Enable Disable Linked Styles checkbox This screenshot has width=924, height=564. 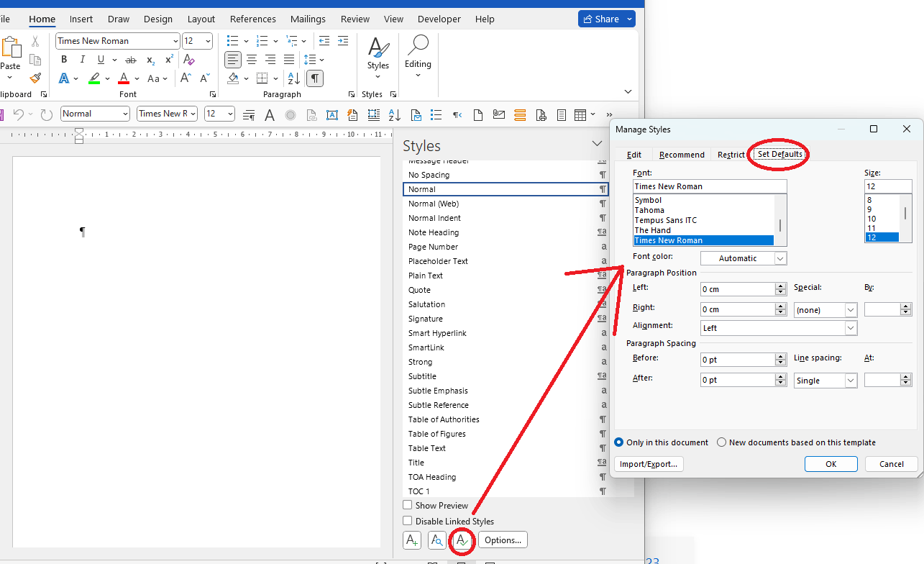(408, 521)
